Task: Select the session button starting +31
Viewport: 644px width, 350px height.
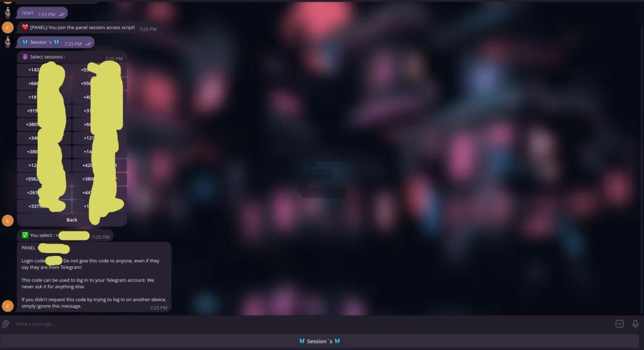Action: [100, 111]
